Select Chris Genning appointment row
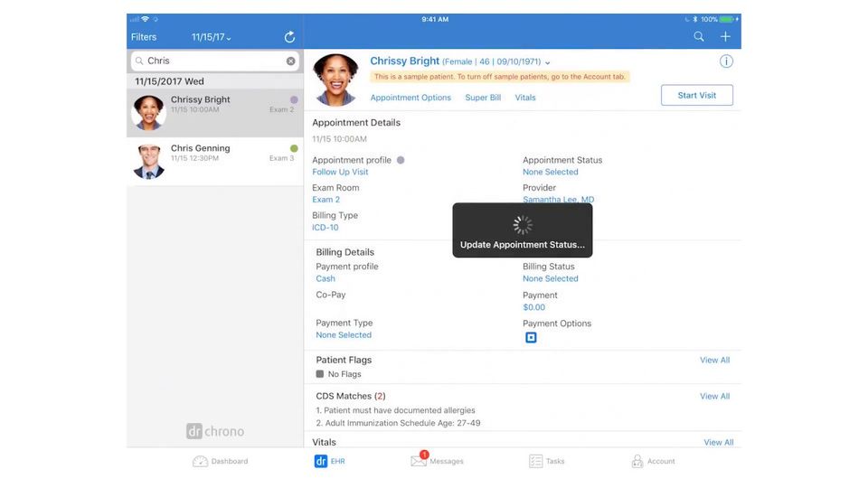The height and width of the screenshot is (488, 868). (x=215, y=162)
